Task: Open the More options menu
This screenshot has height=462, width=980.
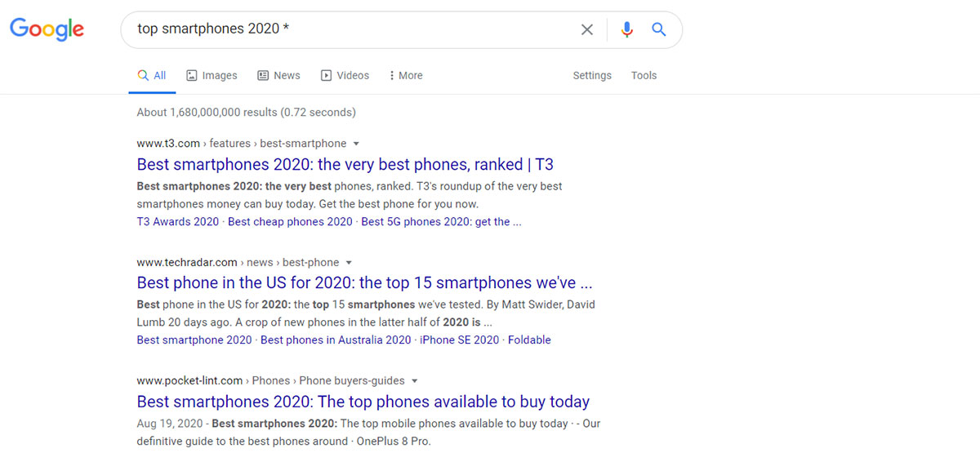Action: tap(406, 75)
